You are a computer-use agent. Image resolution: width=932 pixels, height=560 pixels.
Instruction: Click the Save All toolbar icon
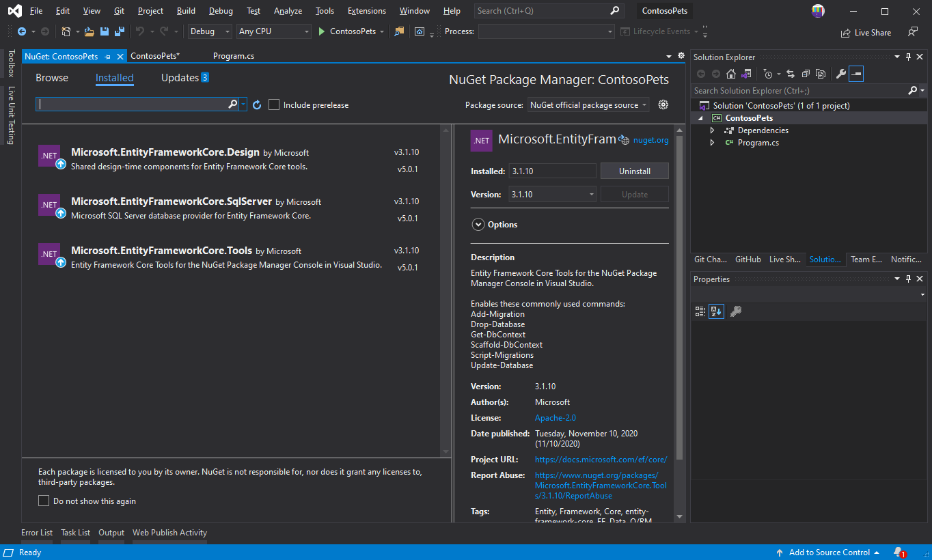click(x=119, y=31)
